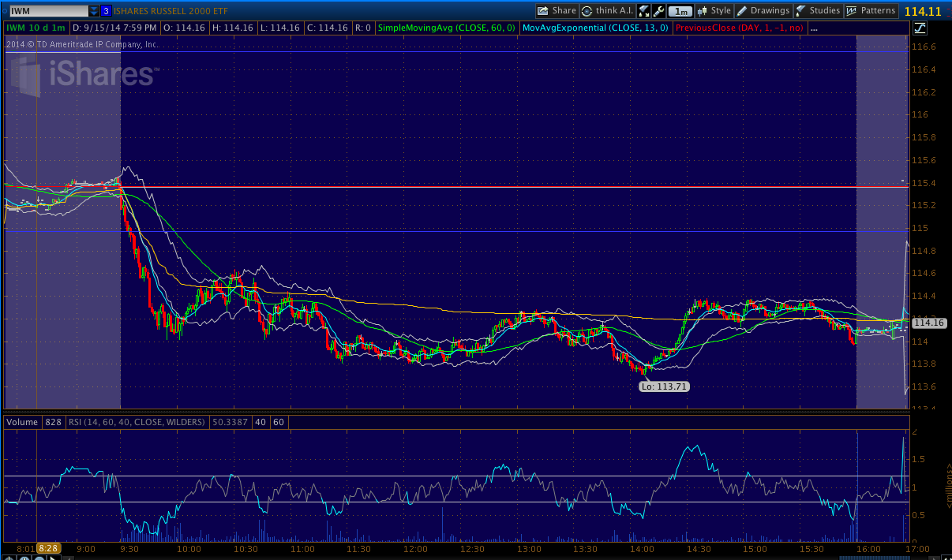This screenshot has width=952, height=560.
Task: Open the Style menu
Action: coord(714,11)
